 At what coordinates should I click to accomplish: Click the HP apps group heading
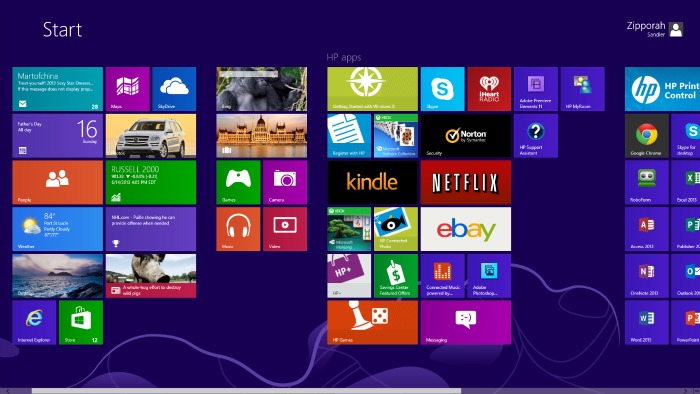tap(344, 57)
